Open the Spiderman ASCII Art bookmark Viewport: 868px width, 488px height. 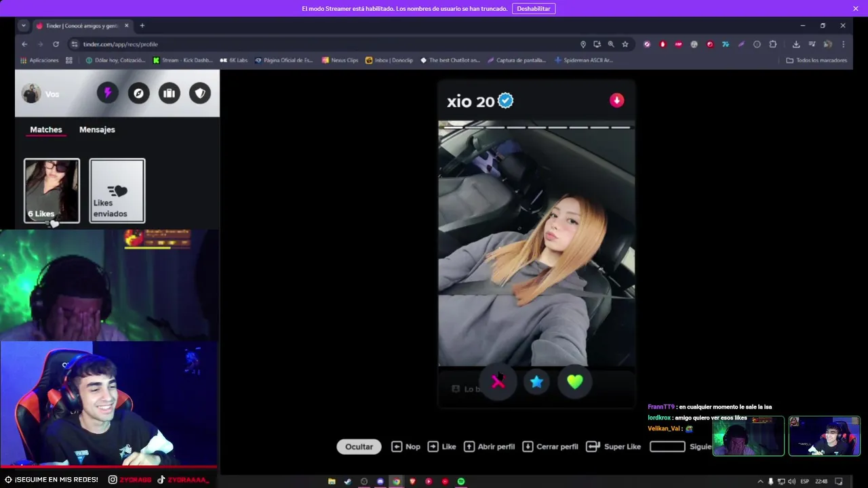click(x=583, y=60)
